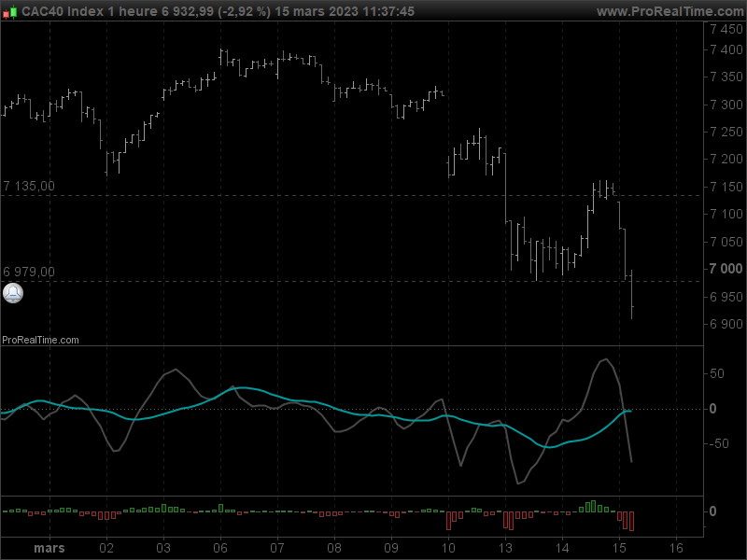Select the 6 979,00 horizontal line label
The width and height of the screenshot is (747, 560).
pos(29,272)
